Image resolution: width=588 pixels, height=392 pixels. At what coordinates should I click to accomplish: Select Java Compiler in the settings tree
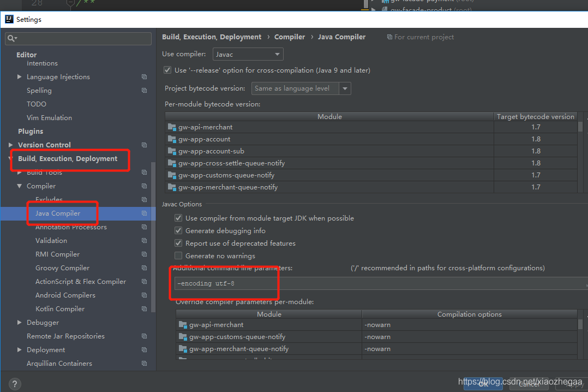tap(58, 213)
